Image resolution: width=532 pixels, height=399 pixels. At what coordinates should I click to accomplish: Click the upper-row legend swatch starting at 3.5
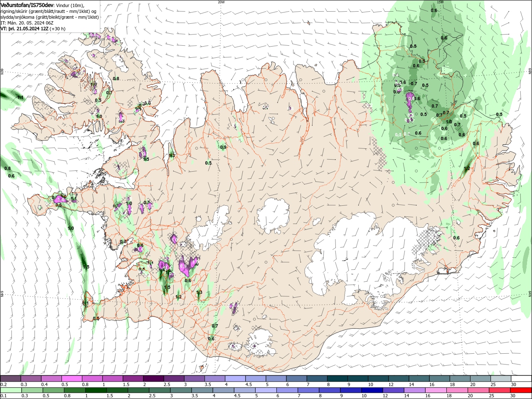tap(214, 379)
